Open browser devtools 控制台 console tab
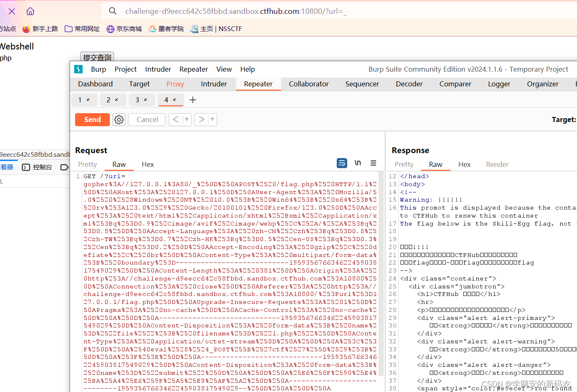577x392 pixels. pos(37,167)
